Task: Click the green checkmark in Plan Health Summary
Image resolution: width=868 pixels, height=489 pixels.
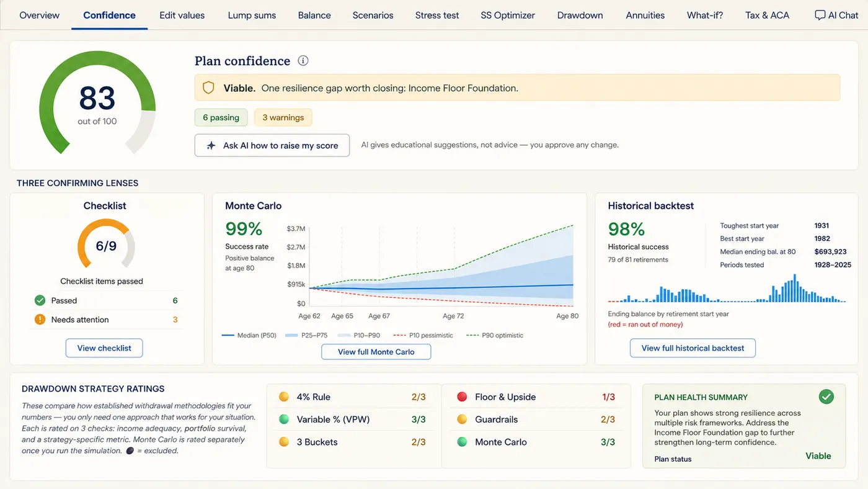Action: click(826, 397)
